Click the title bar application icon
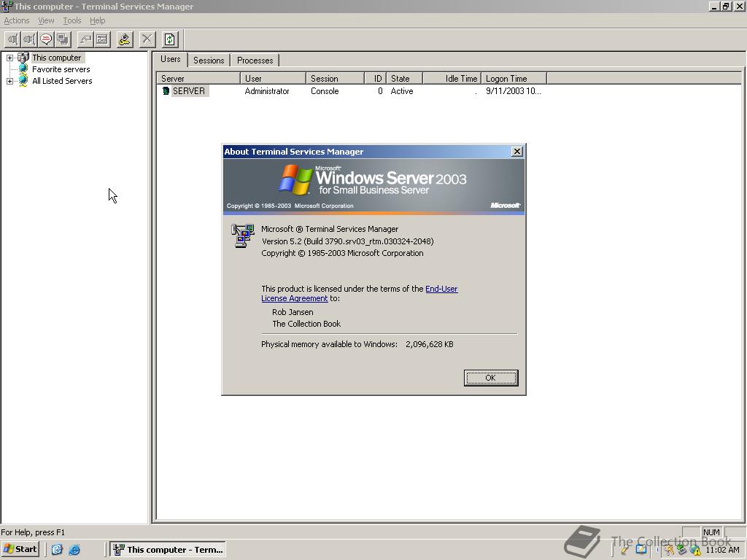 coord(7,6)
